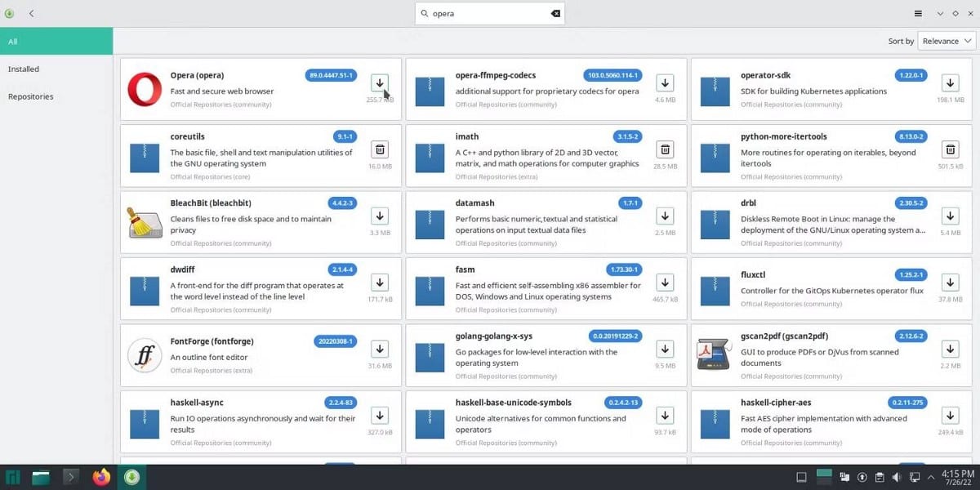Open the title bar dropdown arrow
The image size is (980, 490).
point(939,13)
